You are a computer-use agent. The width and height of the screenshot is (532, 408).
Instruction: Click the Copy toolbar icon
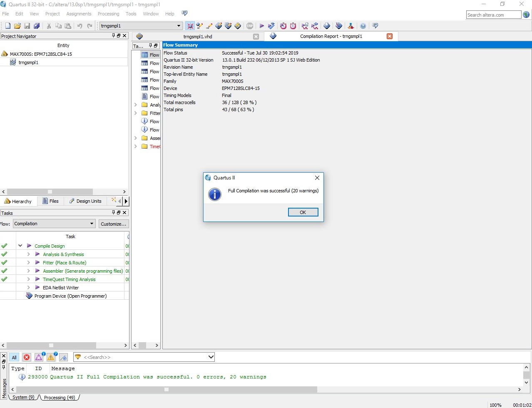point(58,26)
